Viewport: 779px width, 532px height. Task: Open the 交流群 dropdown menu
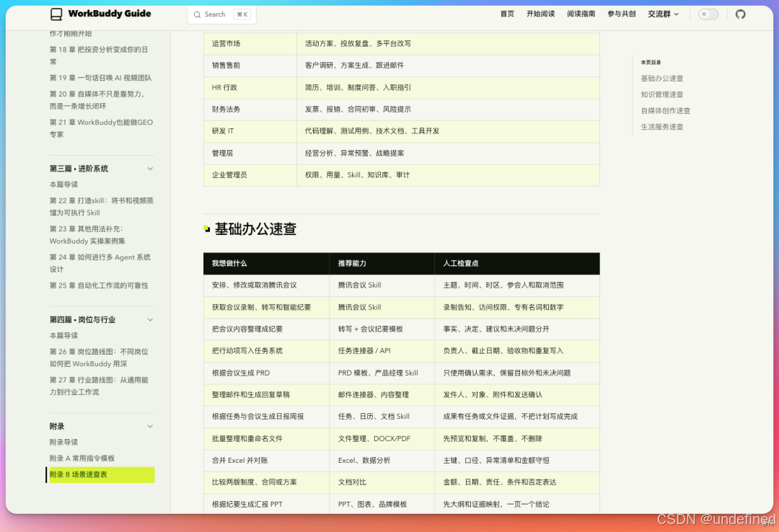(664, 14)
